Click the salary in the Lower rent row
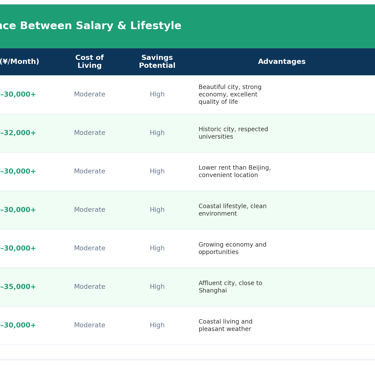This screenshot has width=375, height=366. [x=18, y=171]
